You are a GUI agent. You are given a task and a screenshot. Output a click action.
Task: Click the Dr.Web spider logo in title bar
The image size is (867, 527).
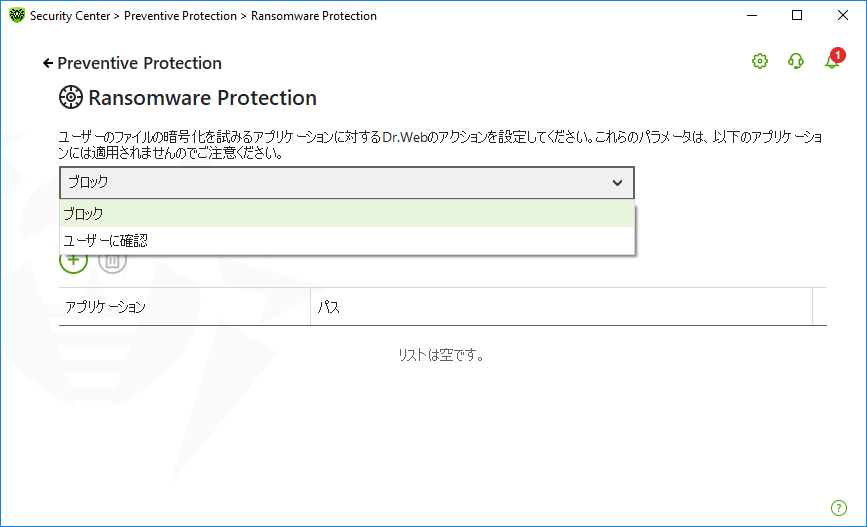coord(17,15)
